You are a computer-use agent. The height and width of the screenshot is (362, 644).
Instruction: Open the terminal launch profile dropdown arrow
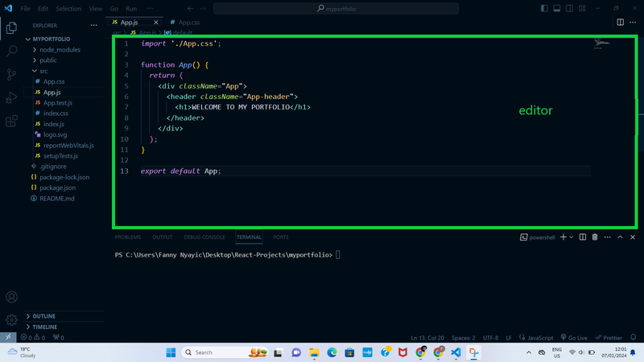click(572, 237)
